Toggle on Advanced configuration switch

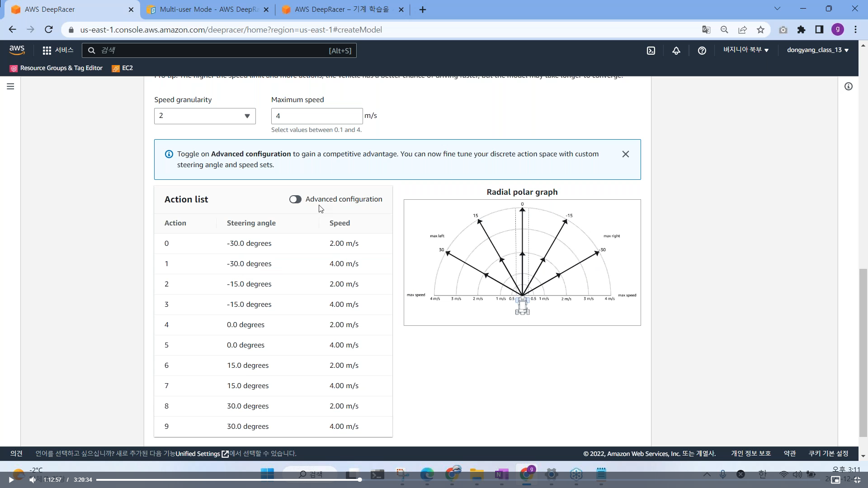[295, 199]
